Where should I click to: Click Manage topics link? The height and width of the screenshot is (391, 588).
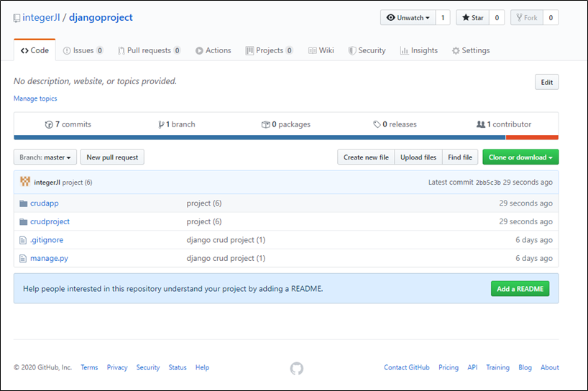(35, 98)
